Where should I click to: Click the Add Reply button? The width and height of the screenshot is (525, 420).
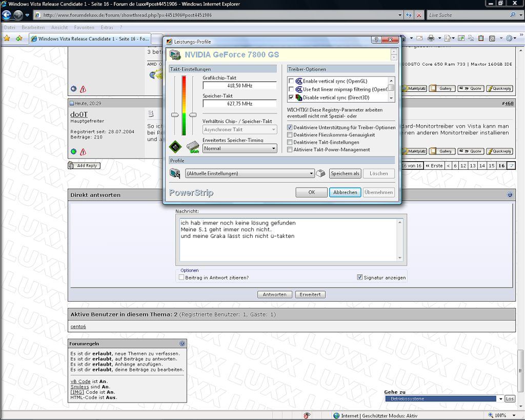[x=84, y=166]
